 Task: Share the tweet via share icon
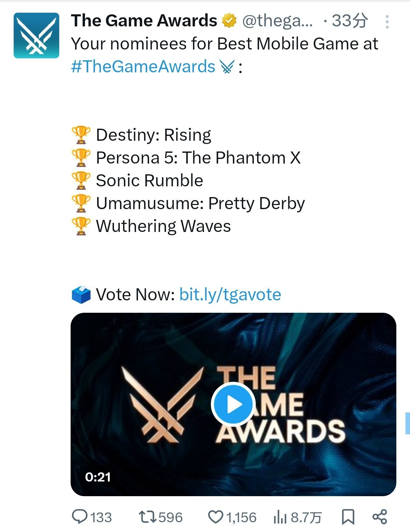pyautogui.click(x=379, y=517)
